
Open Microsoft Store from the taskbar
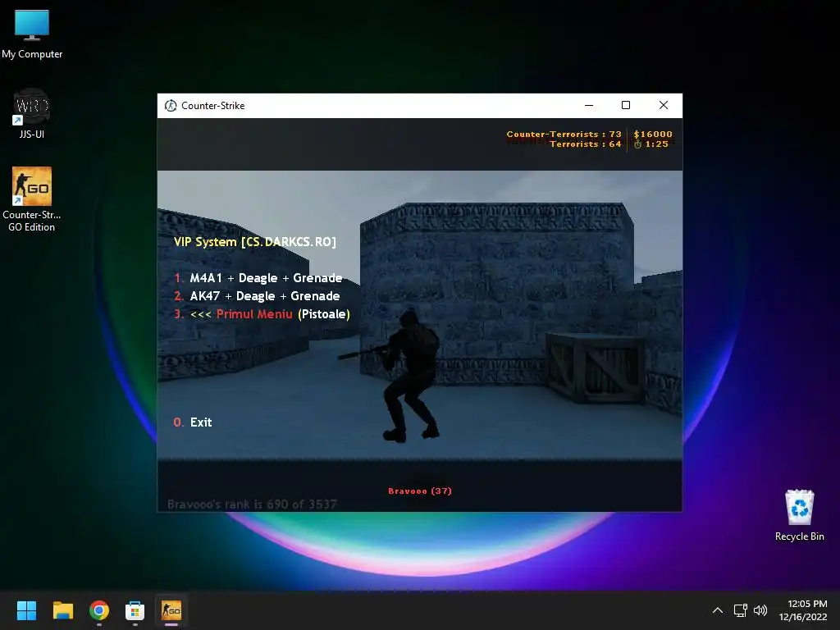coord(135,610)
